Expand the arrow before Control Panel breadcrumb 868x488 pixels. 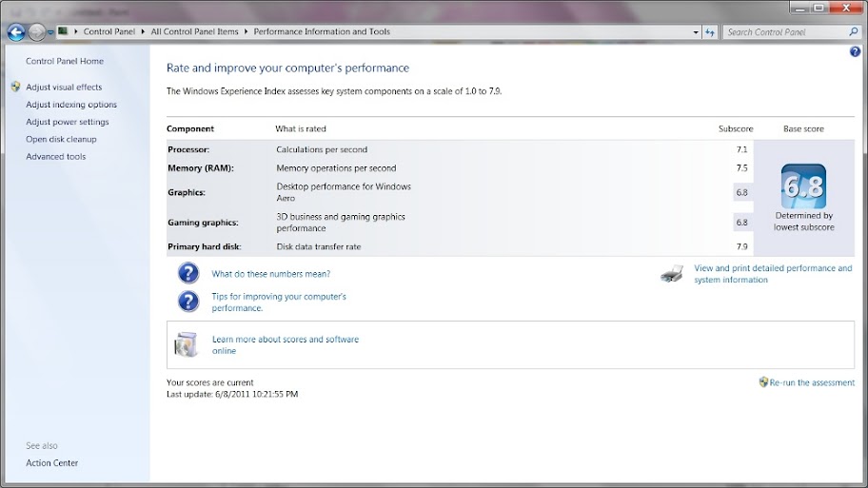[x=76, y=31]
